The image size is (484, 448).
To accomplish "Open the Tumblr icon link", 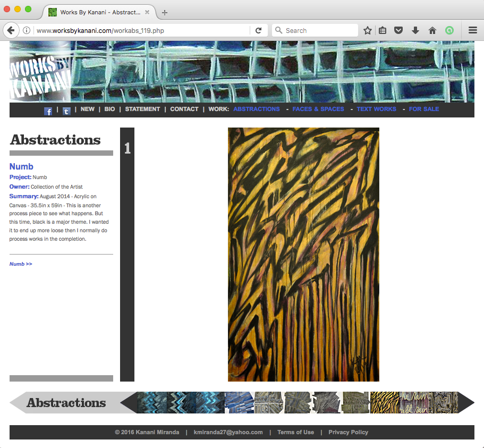I will 66,111.
